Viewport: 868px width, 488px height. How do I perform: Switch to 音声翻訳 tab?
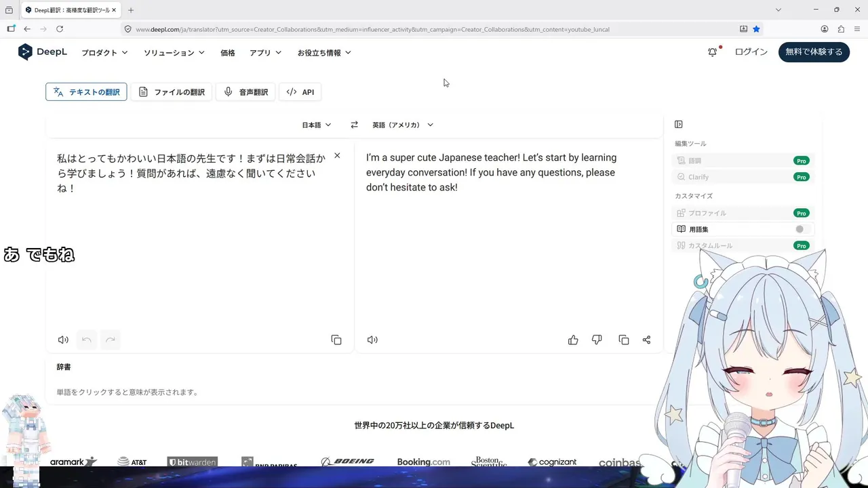click(245, 92)
